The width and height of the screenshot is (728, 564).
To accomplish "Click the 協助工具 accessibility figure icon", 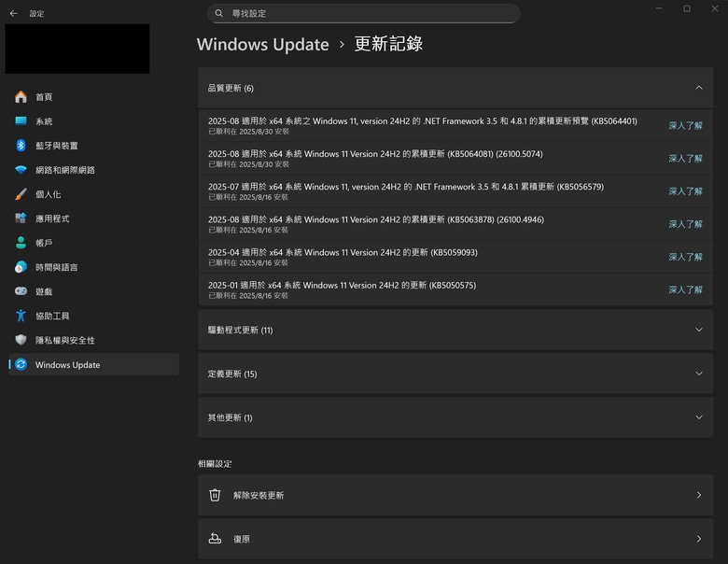I will click(21, 316).
